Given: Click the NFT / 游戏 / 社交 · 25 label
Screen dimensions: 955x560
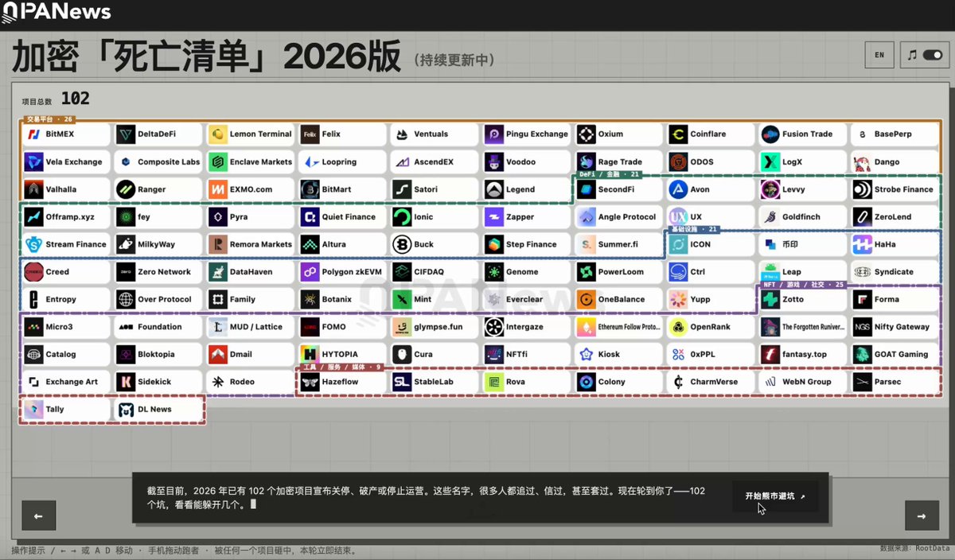Looking at the screenshot, I should [x=804, y=284].
